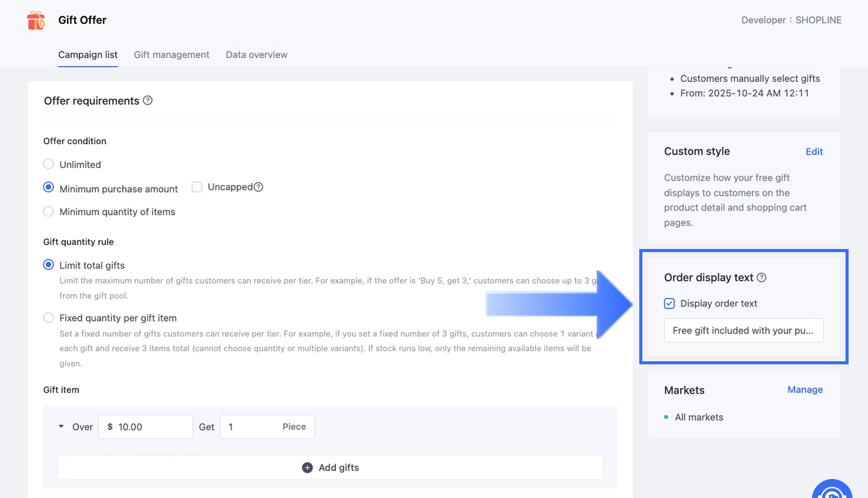Collapse the gift tier triangle arrow
Image resolution: width=868 pixels, height=498 pixels.
pos(61,427)
